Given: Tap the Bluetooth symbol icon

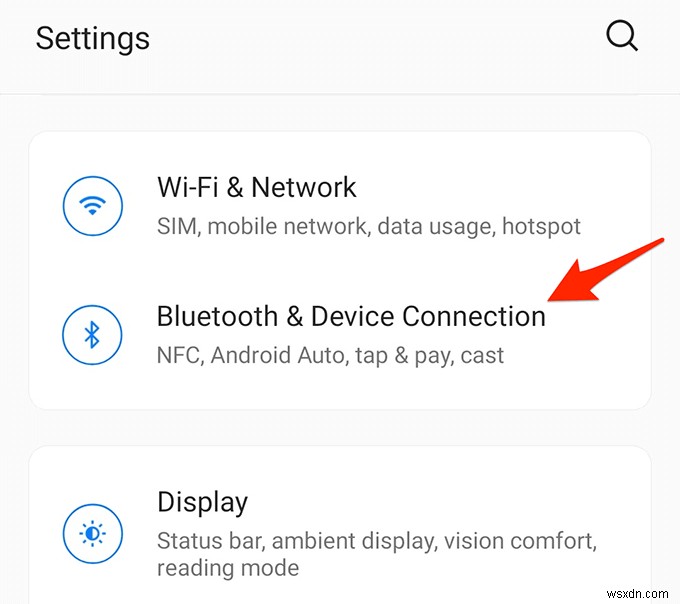Looking at the screenshot, I should tap(92, 336).
